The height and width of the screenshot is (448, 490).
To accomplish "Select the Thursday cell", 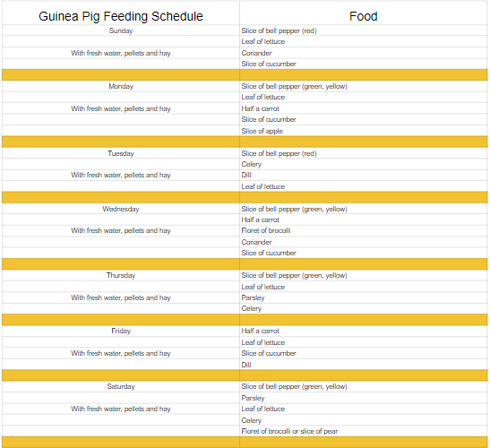I will 121,275.
